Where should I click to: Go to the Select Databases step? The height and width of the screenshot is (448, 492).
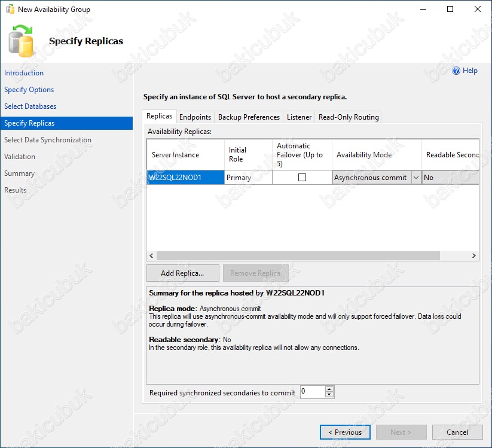[30, 106]
